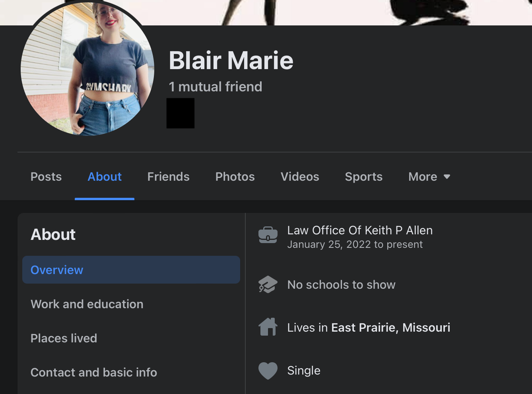Click the house hometown icon
The height and width of the screenshot is (394, 532).
pyautogui.click(x=268, y=327)
